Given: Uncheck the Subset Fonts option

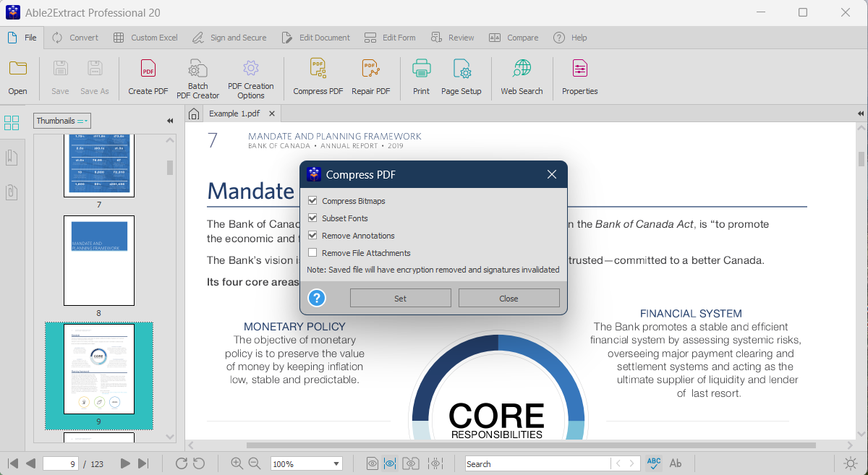Looking at the screenshot, I should pos(312,218).
